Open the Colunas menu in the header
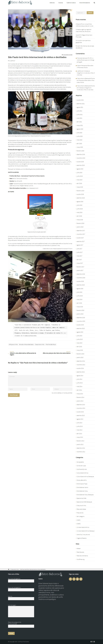The width and height of the screenshot is (103, 644). (61, 3)
